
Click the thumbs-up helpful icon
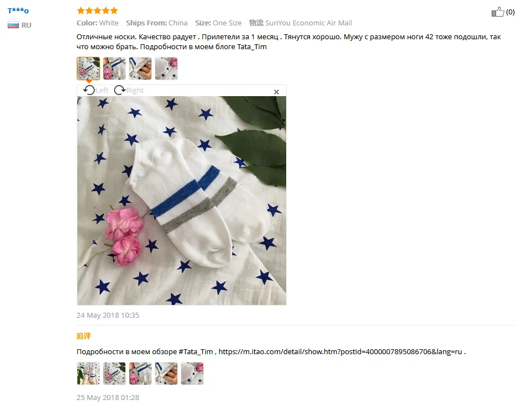click(x=498, y=12)
